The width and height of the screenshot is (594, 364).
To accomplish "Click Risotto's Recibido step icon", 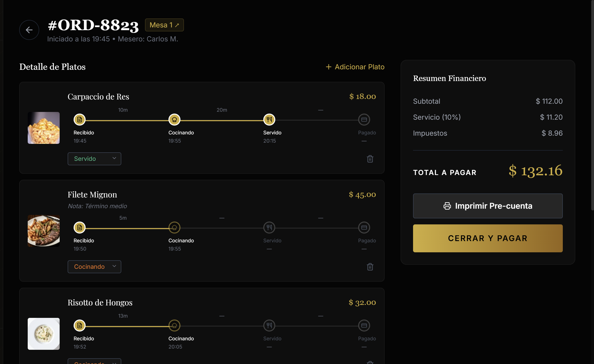I will pyautogui.click(x=79, y=326).
